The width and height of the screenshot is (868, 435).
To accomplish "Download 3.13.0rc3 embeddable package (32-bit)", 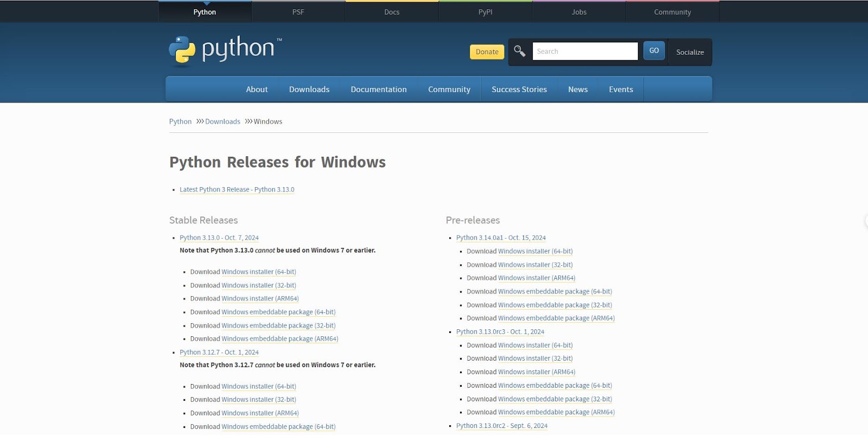I will click(555, 399).
